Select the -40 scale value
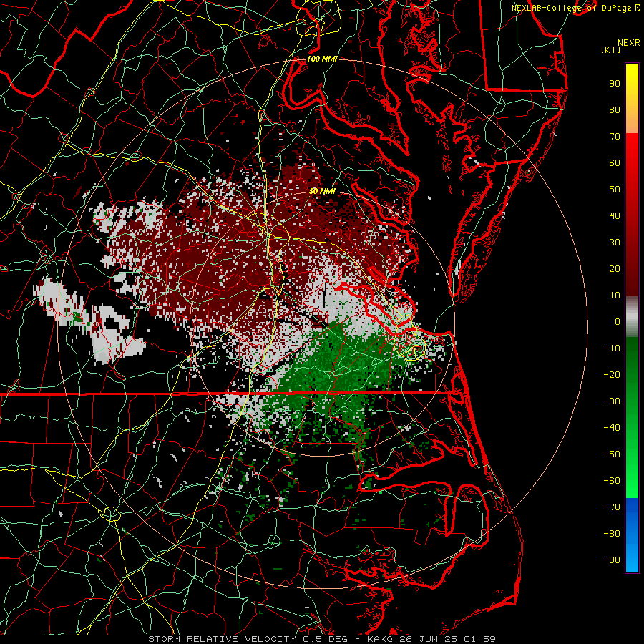 click(x=612, y=428)
